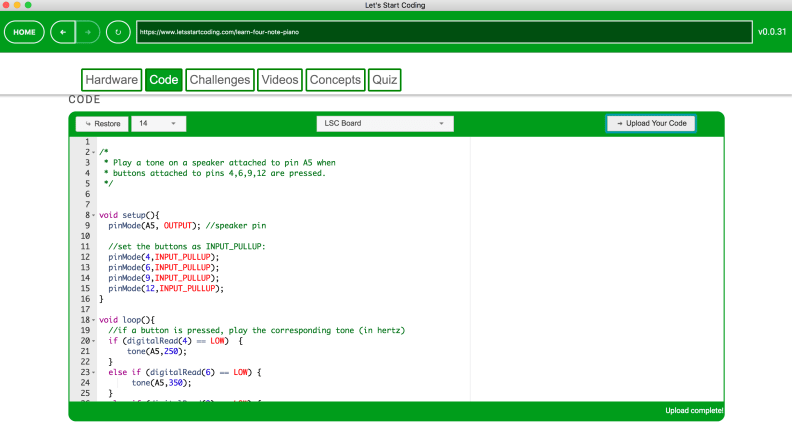Click the HOME button
792x423 pixels.
pyautogui.click(x=24, y=32)
